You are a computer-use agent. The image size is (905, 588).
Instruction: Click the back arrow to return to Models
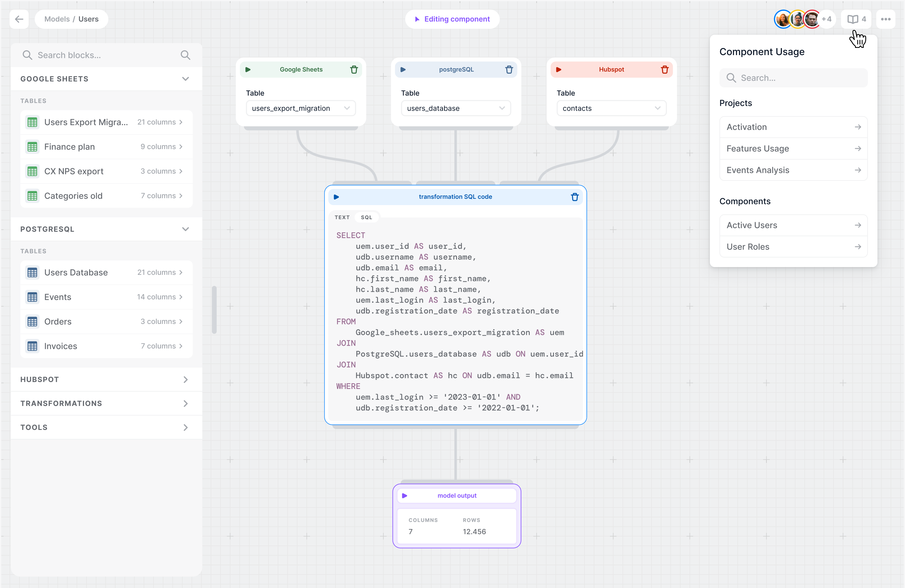[19, 19]
